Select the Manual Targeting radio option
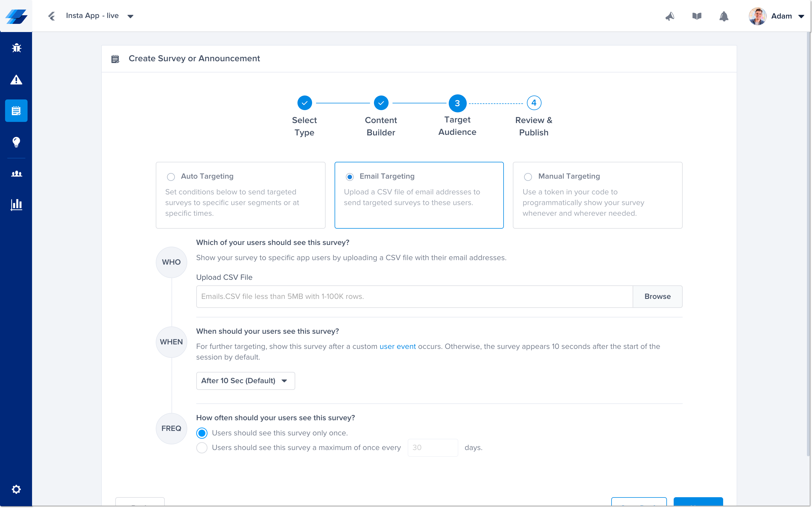Viewport: 812px width, 509px height. tap(528, 177)
